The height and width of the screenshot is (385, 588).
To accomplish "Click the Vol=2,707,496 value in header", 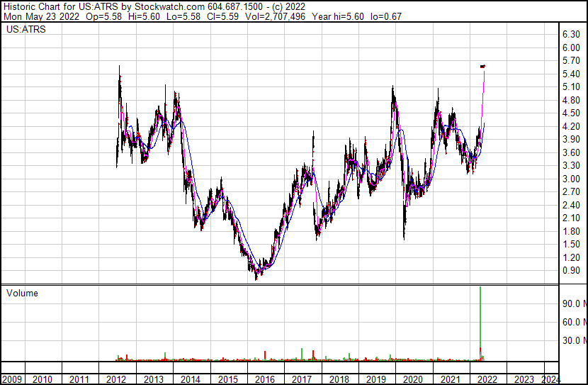I will click(x=275, y=16).
